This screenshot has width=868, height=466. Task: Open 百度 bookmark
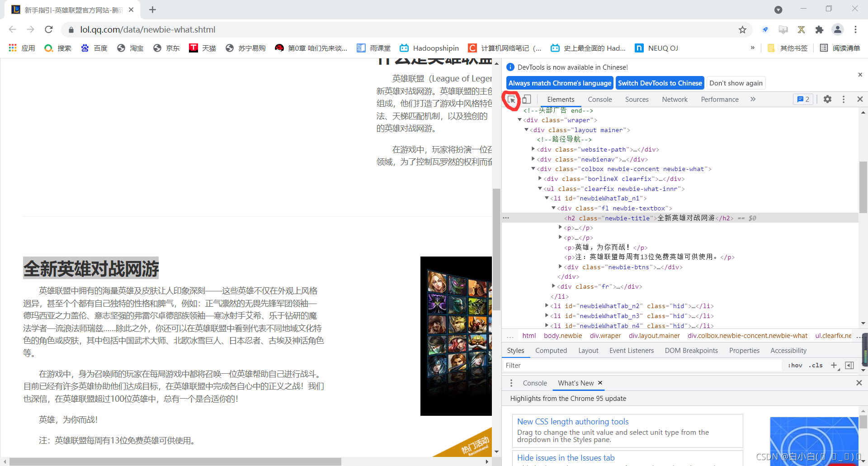(x=94, y=48)
